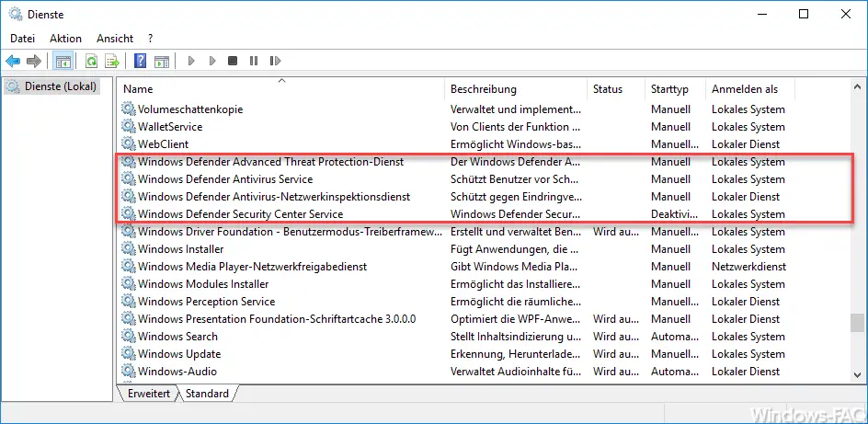Image resolution: width=868 pixels, height=424 pixels.
Task: Toggle the console tree pane icon
Action: pyautogui.click(x=63, y=61)
